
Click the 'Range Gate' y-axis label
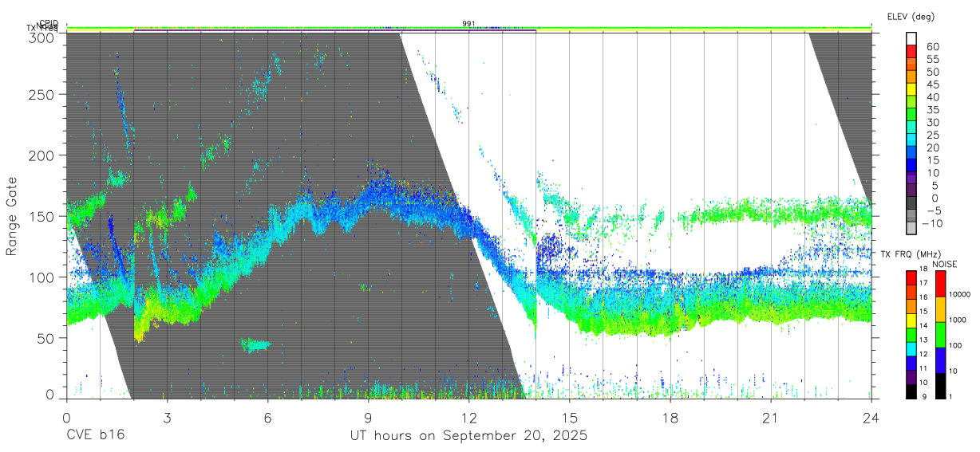(x=12, y=216)
